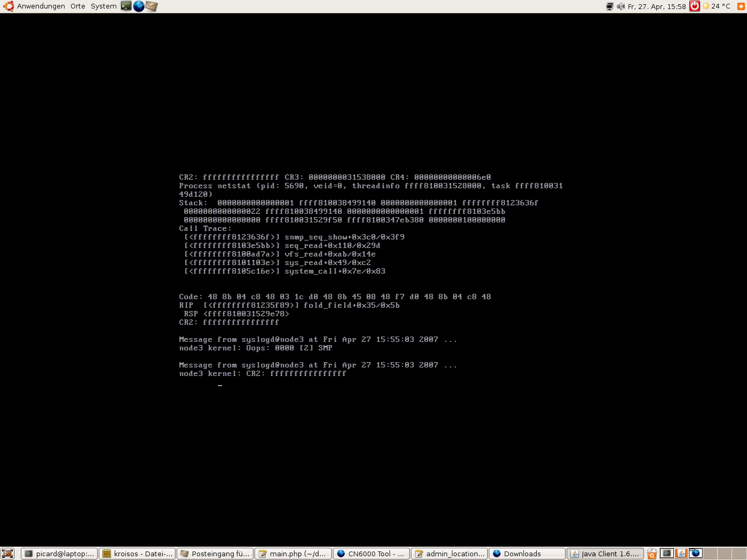Viewport: 747px width, 560px height.
Task: Open the volume speaker control
Action: click(x=621, y=6)
